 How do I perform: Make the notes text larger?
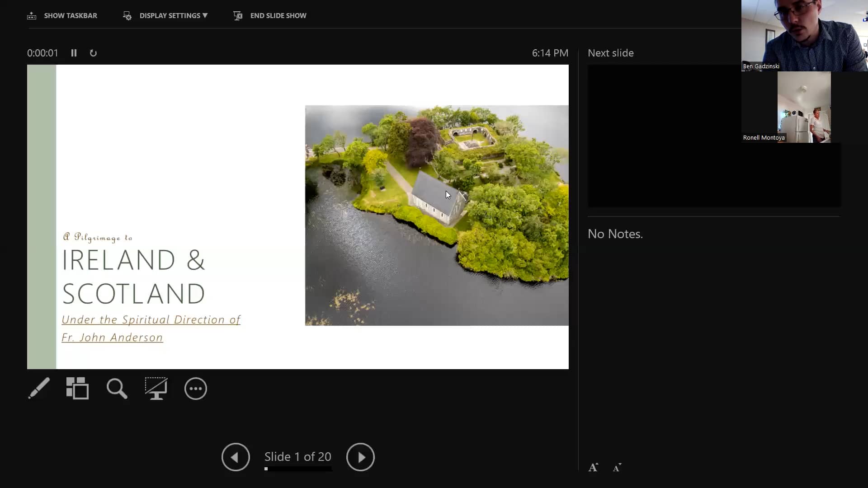[x=593, y=468]
